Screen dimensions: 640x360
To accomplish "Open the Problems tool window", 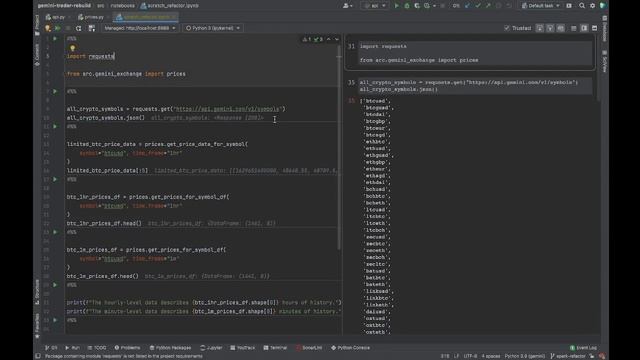I will (127, 348).
